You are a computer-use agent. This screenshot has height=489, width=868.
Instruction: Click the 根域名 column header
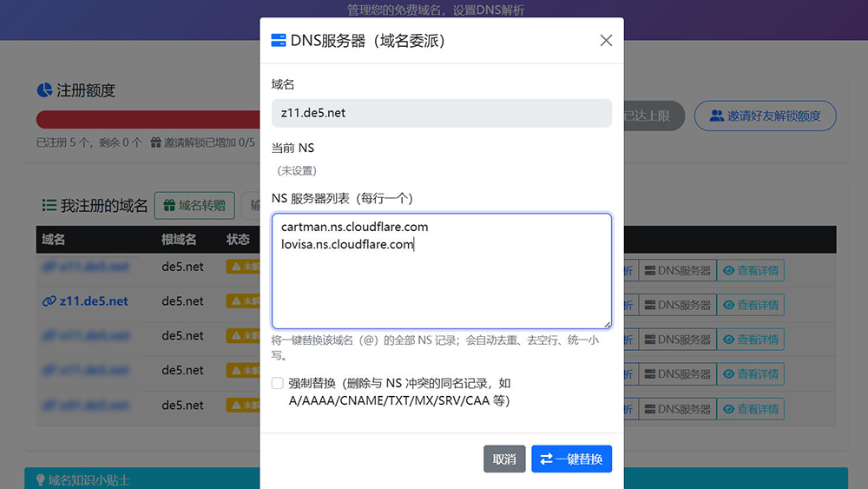point(179,239)
